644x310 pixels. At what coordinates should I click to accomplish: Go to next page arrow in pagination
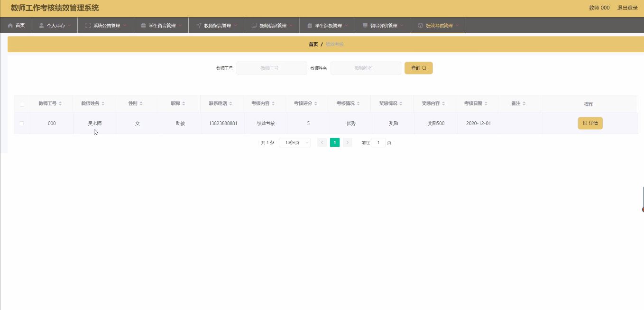tap(348, 143)
